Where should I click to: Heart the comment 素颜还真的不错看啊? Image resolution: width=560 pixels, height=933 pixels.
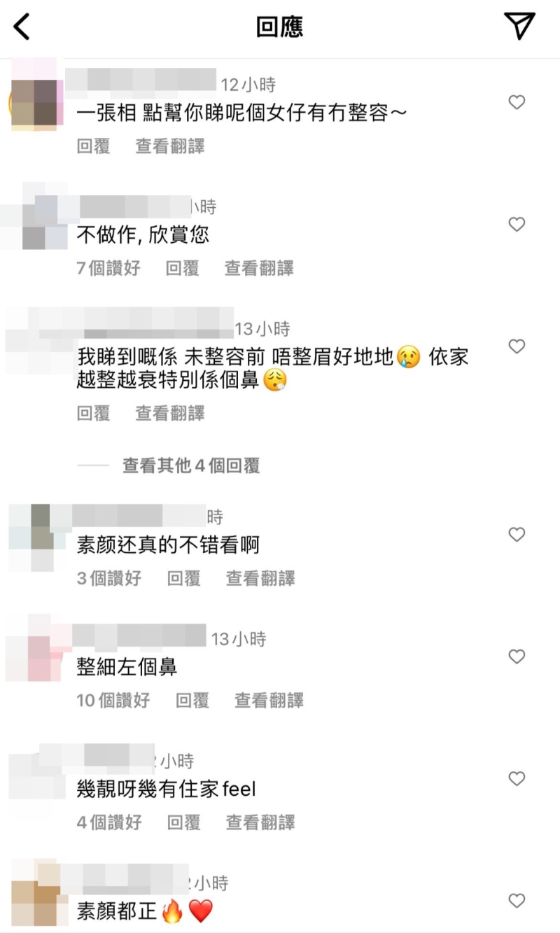tap(517, 535)
